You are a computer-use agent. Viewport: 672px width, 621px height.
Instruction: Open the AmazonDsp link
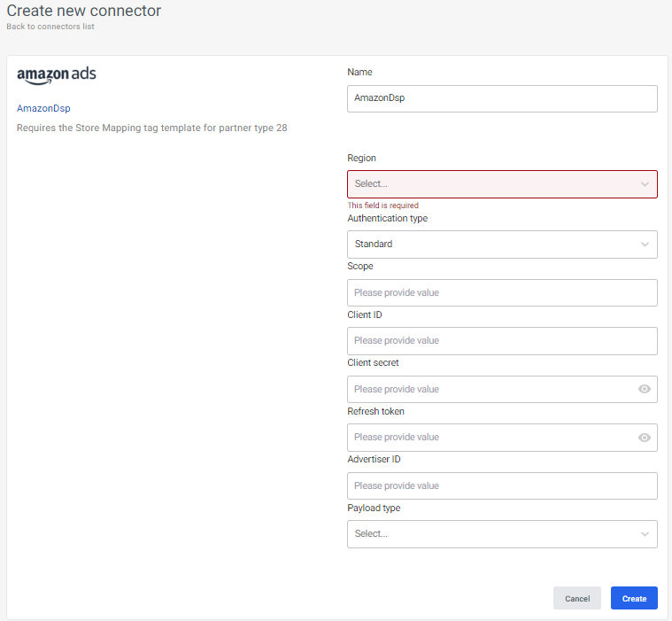click(x=43, y=108)
